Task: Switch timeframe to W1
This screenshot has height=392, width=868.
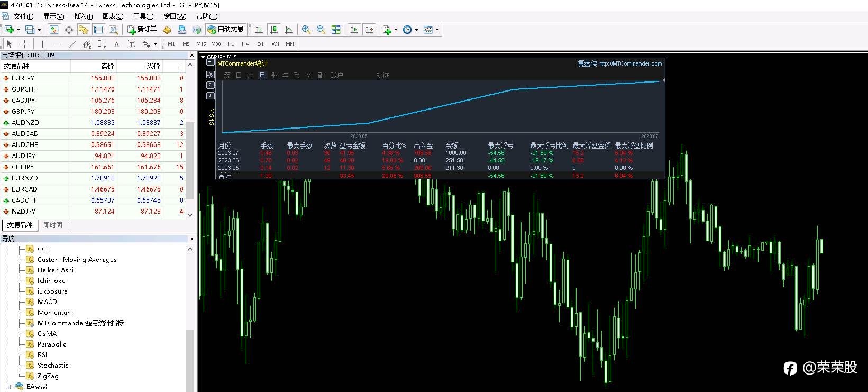Action: tap(276, 44)
